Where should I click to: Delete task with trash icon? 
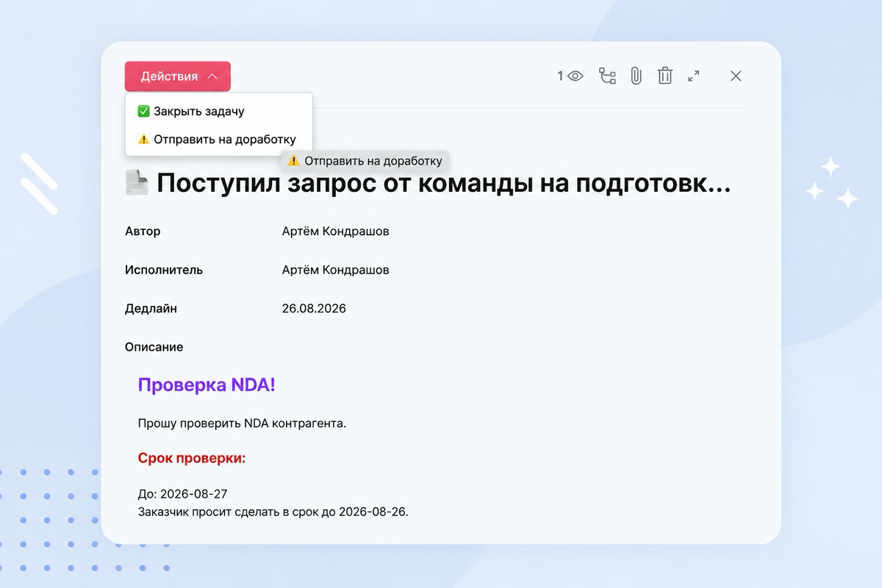click(x=664, y=76)
